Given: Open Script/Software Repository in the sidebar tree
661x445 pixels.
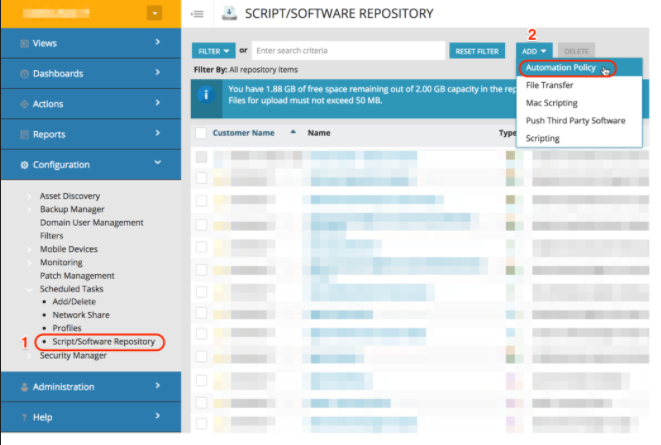Looking at the screenshot, I should [x=104, y=342].
